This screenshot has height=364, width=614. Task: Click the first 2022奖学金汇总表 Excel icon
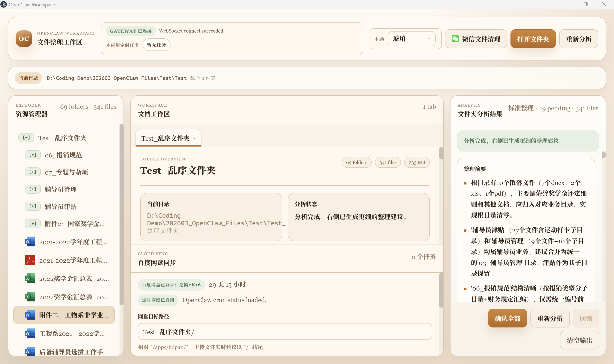pyautogui.click(x=30, y=278)
